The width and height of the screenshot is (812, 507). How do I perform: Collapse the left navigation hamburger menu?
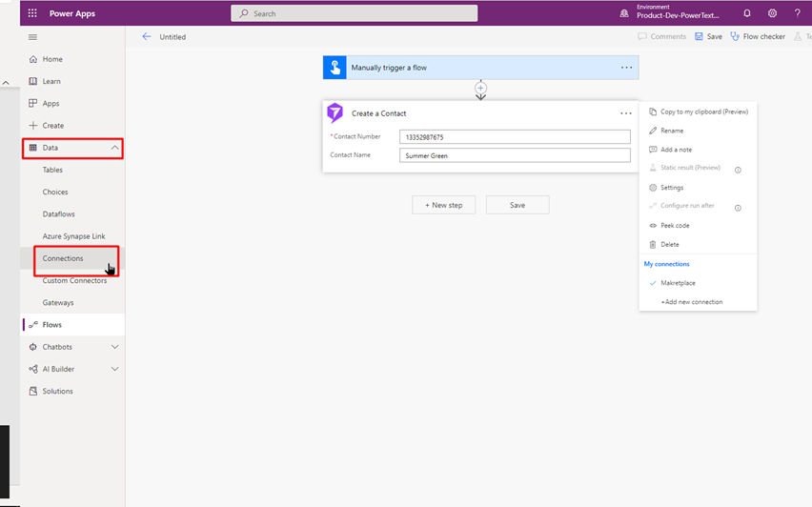(33, 37)
